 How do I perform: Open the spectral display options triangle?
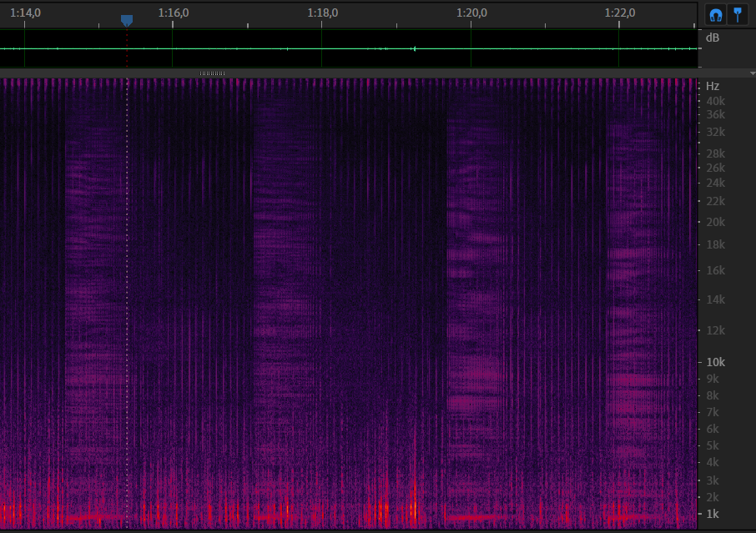coord(753,73)
